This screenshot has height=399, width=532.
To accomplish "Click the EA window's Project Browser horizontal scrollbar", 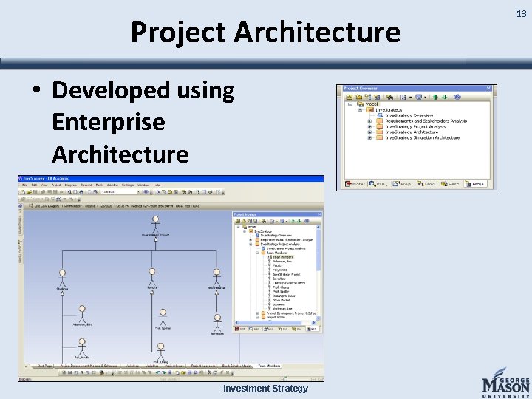I will 275,323.
